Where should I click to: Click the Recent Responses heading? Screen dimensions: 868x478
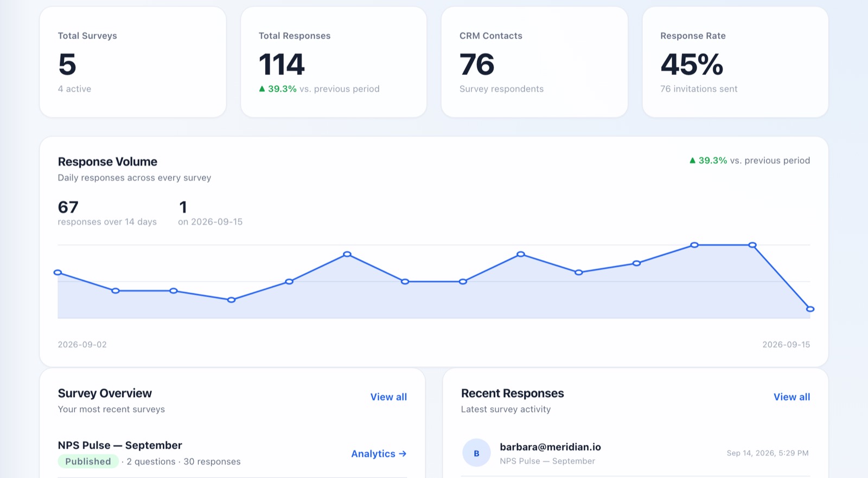(x=513, y=393)
